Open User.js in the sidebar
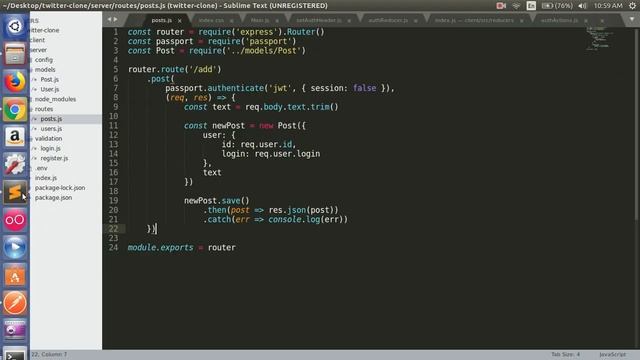The height and width of the screenshot is (360, 640). click(x=50, y=89)
